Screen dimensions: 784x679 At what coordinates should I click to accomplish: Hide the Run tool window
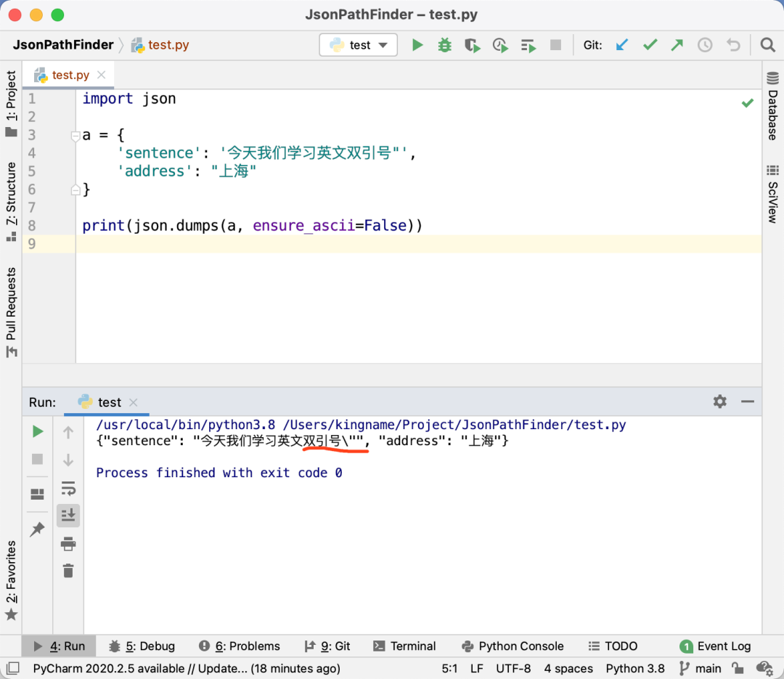click(x=748, y=402)
